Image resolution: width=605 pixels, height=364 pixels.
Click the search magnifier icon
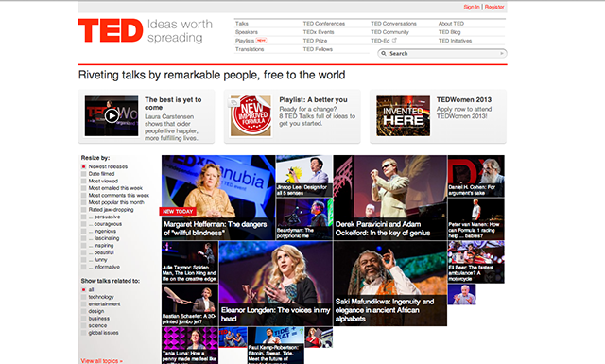tap(384, 53)
